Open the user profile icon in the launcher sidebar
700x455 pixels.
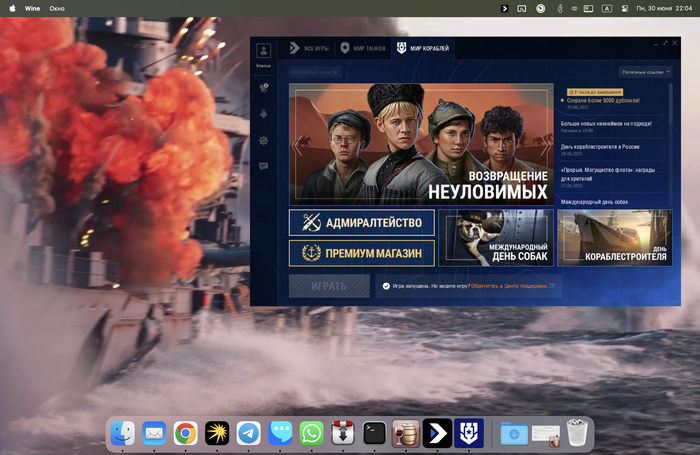(263, 50)
